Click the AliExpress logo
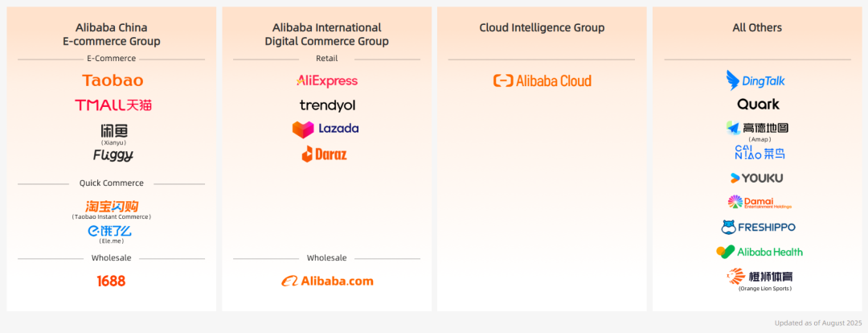 [327, 80]
